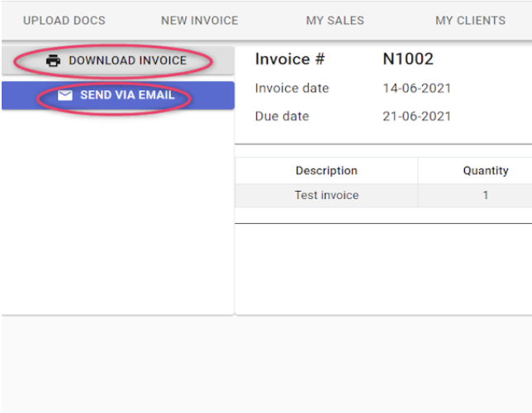Click the Due date label

tap(282, 116)
